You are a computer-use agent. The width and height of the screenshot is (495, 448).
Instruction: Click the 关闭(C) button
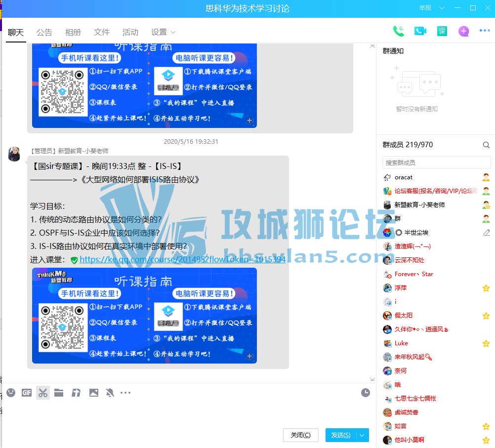300,435
